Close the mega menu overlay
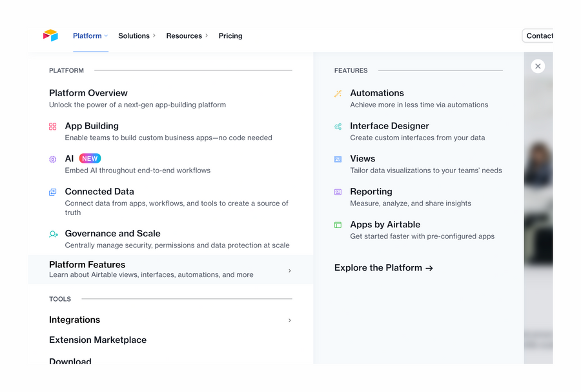 pos(538,66)
